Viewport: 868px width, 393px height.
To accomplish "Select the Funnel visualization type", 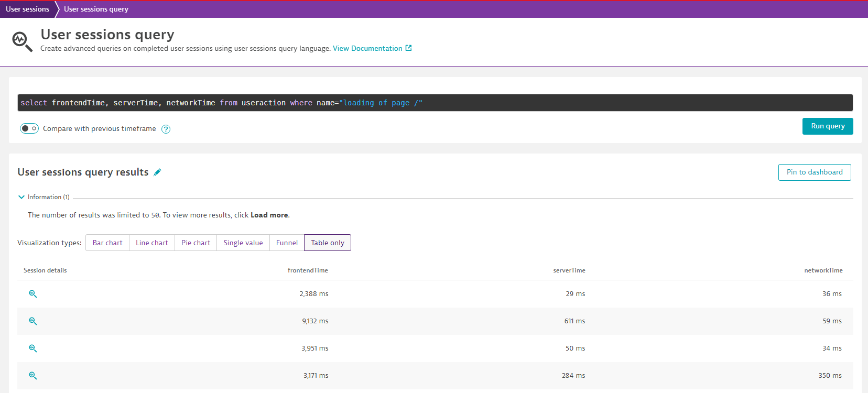I will coord(287,243).
